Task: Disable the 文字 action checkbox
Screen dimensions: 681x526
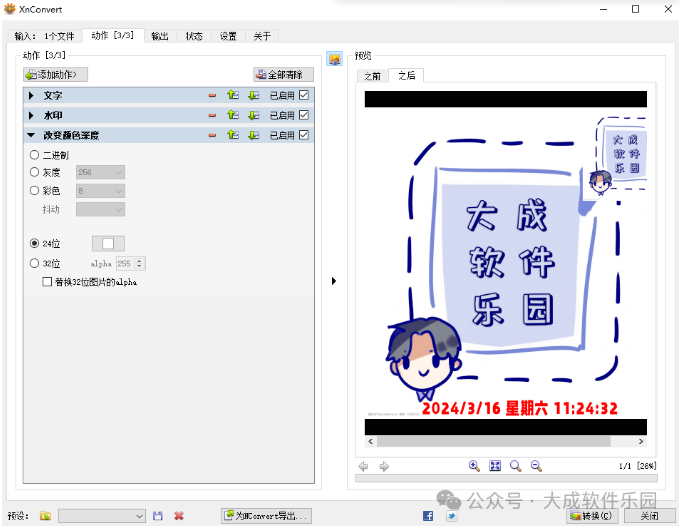Action: pyautogui.click(x=304, y=95)
